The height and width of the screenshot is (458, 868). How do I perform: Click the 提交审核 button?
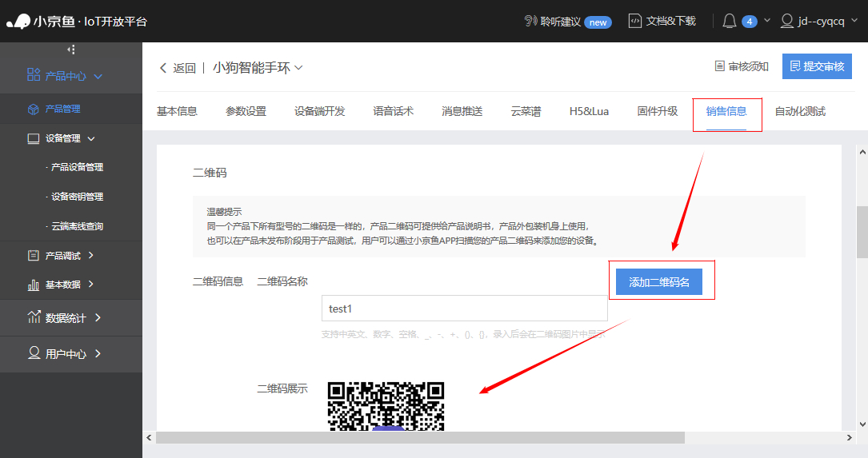(817, 66)
